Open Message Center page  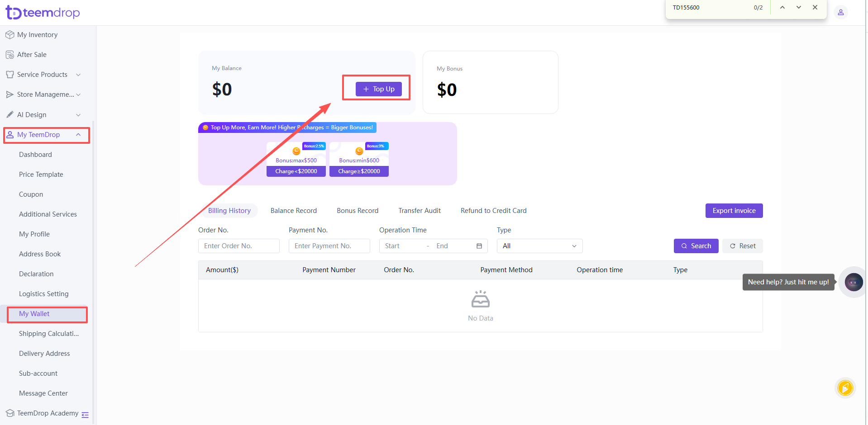point(43,393)
